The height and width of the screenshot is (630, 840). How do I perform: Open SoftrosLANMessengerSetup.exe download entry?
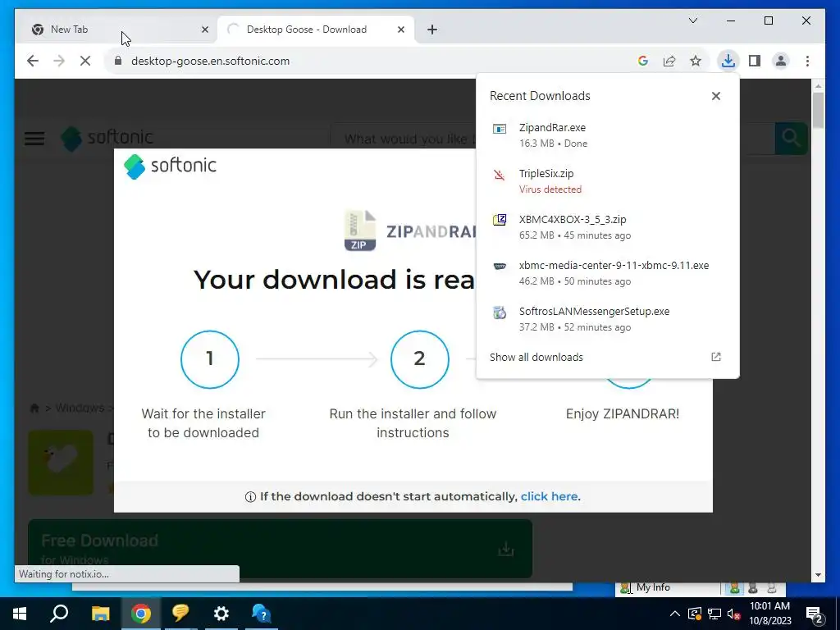pyautogui.click(x=608, y=319)
